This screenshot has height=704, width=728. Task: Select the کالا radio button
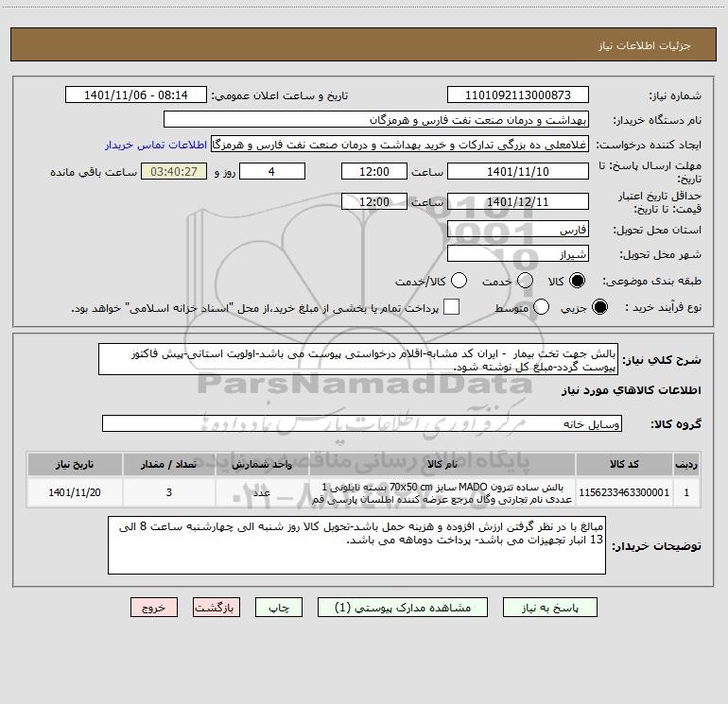577,281
